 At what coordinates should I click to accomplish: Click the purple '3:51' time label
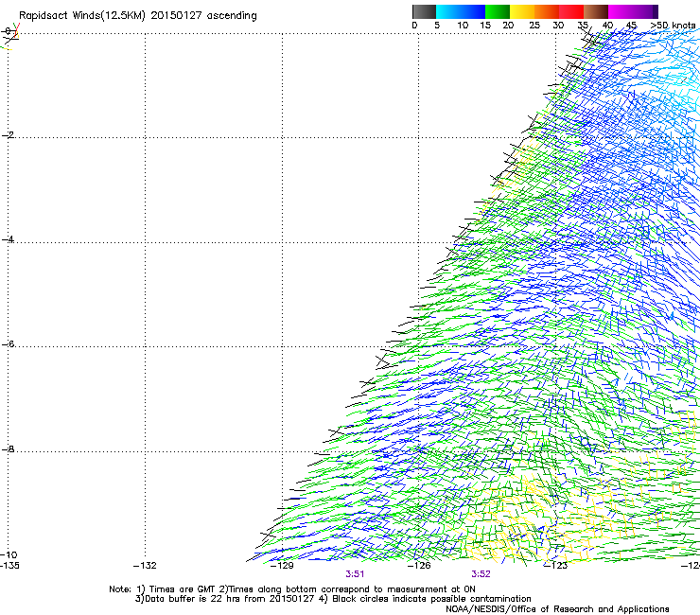[355, 574]
